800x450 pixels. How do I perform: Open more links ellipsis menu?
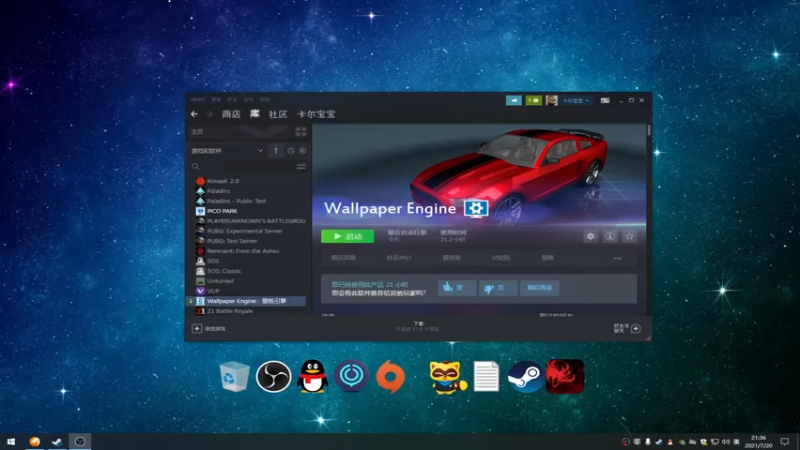click(617, 258)
